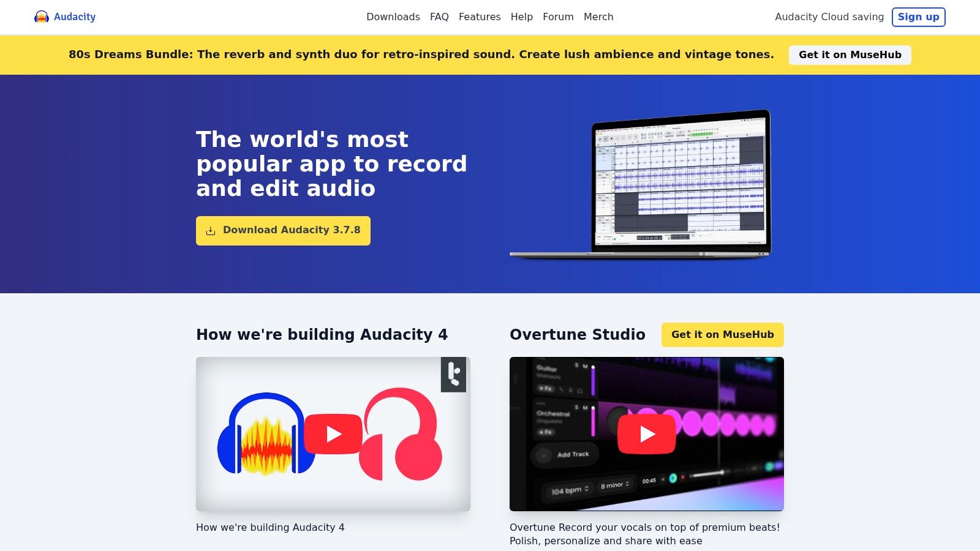The width and height of the screenshot is (980, 551).
Task: Click the caption under the Audacity 4 video
Action: click(x=270, y=527)
